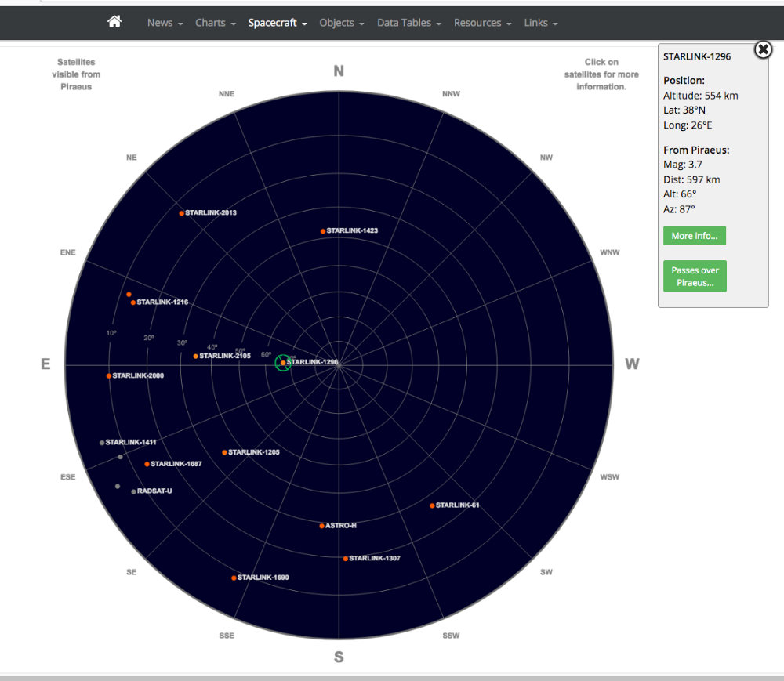Viewport: 784px width, 681px height.
Task: Select the STARLINK-1411 gray satellite dot
Action: point(102,443)
